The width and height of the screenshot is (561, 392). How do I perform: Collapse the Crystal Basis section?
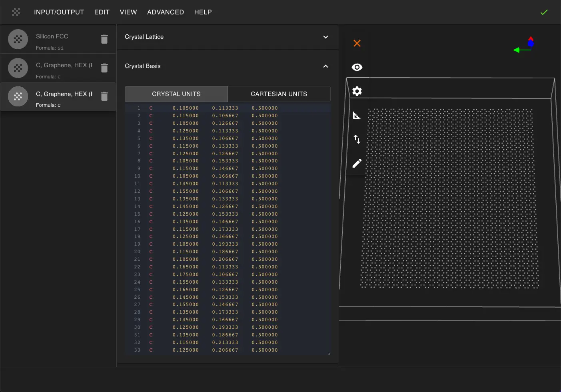(x=325, y=66)
